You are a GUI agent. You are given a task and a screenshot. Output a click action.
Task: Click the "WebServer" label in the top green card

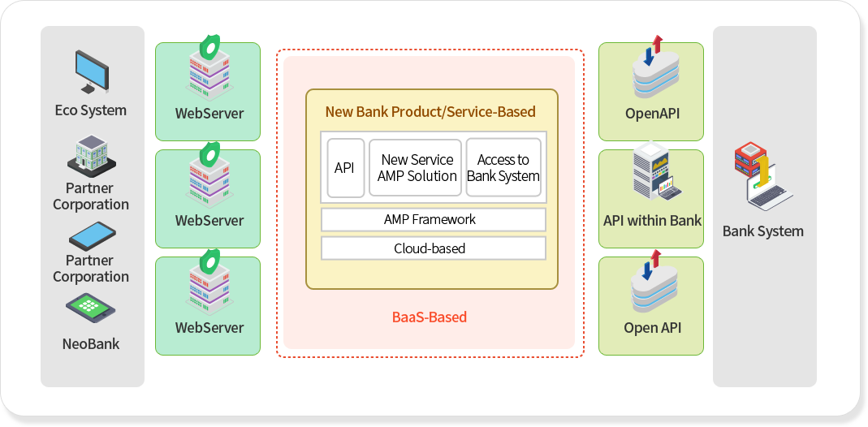click(209, 114)
